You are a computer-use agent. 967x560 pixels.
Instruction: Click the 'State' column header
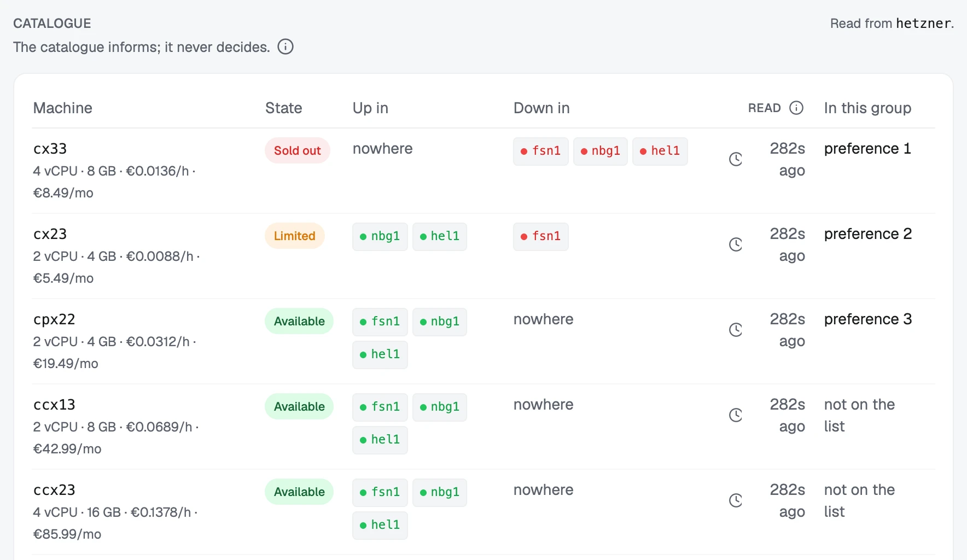pos(283,108)
